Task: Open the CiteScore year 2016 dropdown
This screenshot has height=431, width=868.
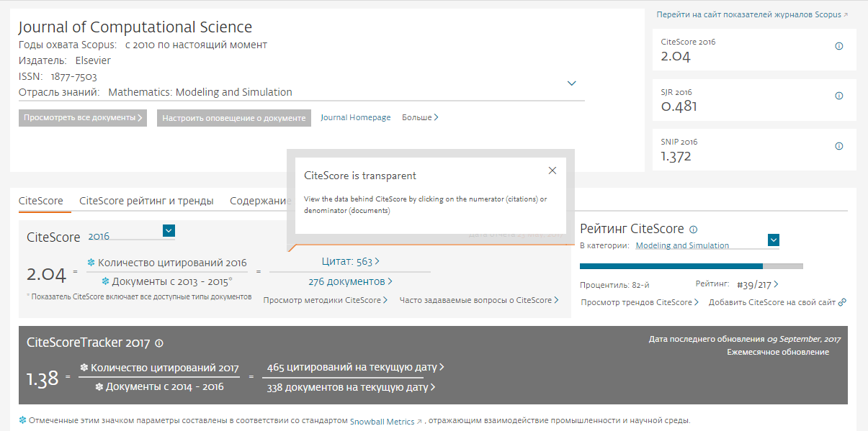Action: pos(169,230)
